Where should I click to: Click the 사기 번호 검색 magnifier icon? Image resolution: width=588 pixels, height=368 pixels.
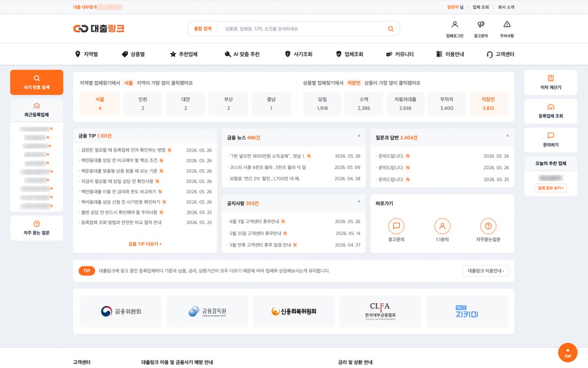point(37,78)
